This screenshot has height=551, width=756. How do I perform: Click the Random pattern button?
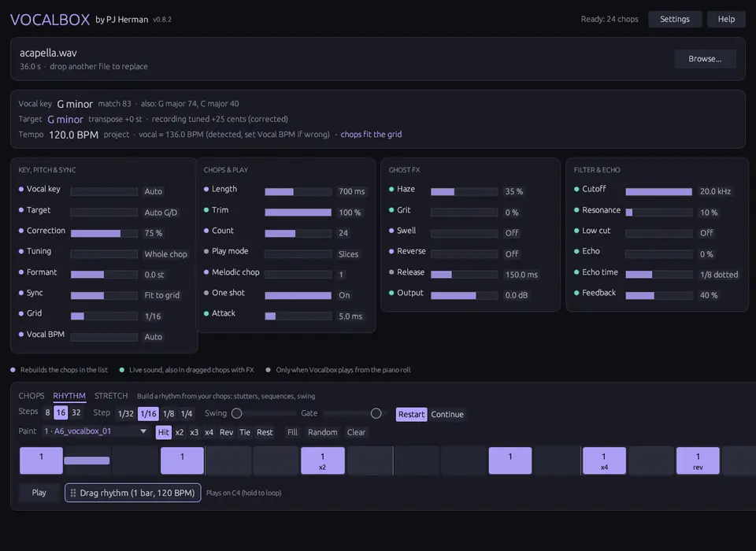tap(323, 432)
